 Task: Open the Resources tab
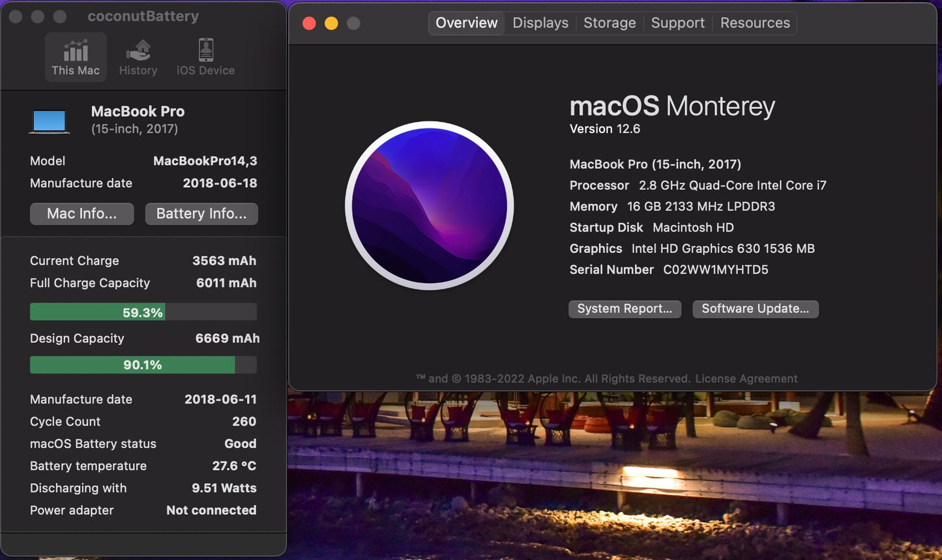tap(754, 23)
